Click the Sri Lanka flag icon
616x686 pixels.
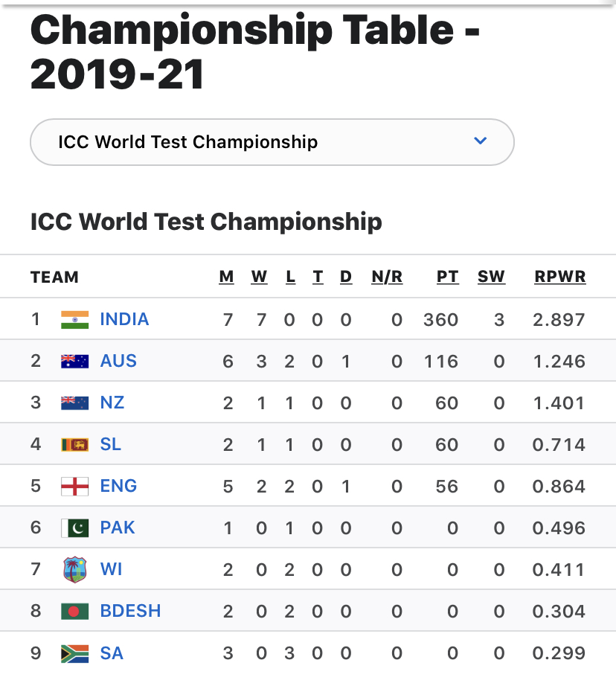75,444
